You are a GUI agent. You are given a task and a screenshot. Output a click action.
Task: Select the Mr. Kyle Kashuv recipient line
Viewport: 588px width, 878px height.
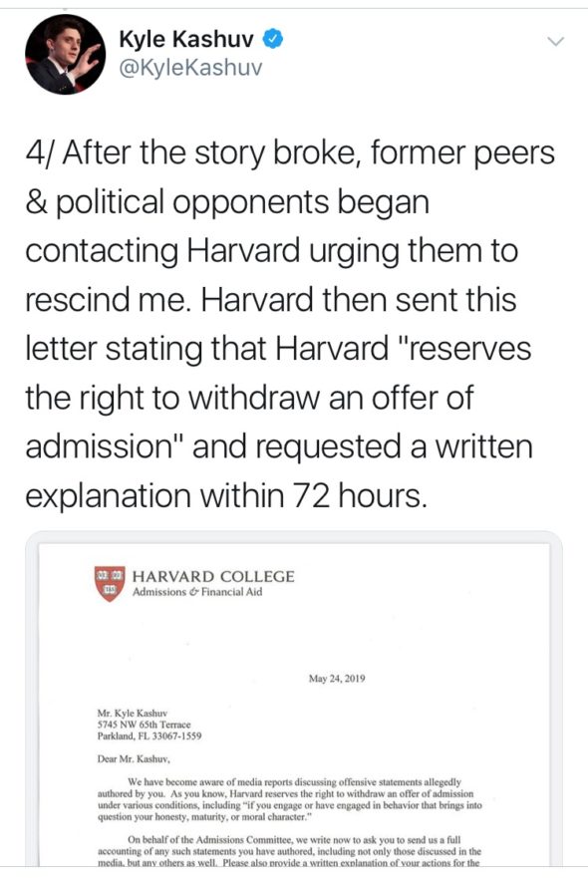coord(133,714)
